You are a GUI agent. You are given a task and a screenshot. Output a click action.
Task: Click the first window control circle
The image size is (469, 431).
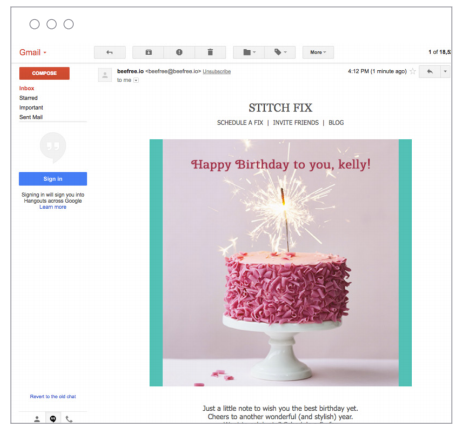[34, 24]
